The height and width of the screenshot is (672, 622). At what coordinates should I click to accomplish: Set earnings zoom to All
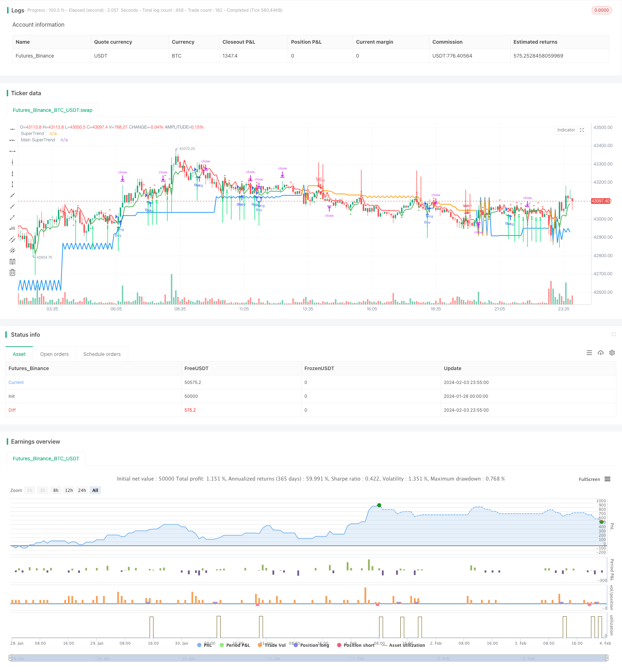tap(95, 490)
